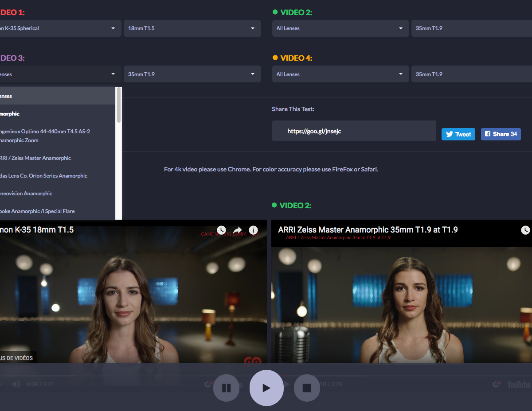Image resolution: width=532 pixels, height=411 pixels.
Task: Click PLUS DE VIDÉOS on Canon video
Action: tap(18, 358)
